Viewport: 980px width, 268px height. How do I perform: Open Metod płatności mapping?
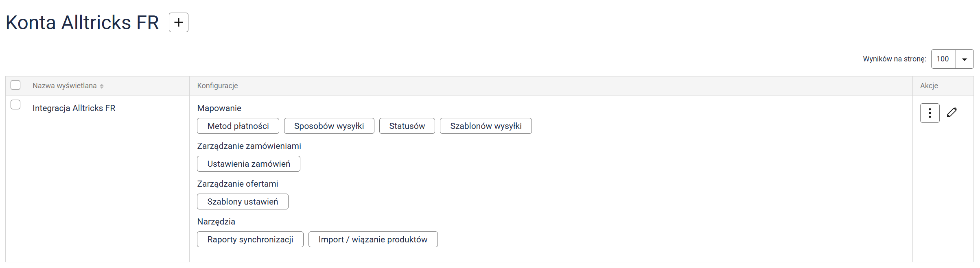point(238,126)
